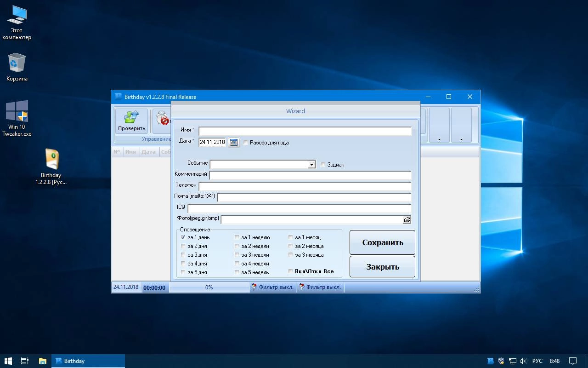Click the second Фильтр выкл. status icon

pos(302,287)
